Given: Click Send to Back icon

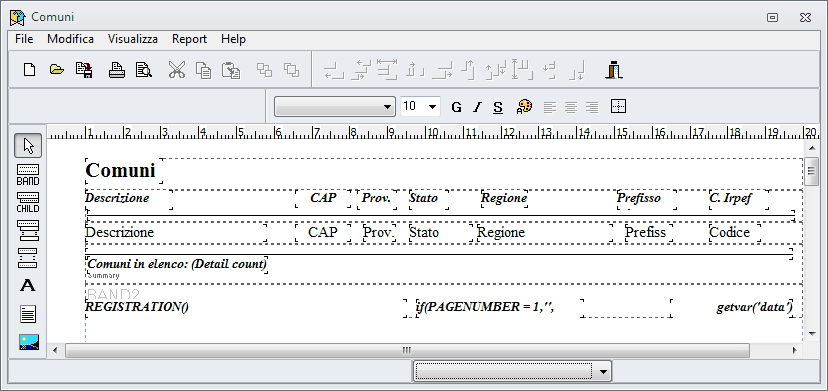Looking at the screenshot, I should 291,70.
